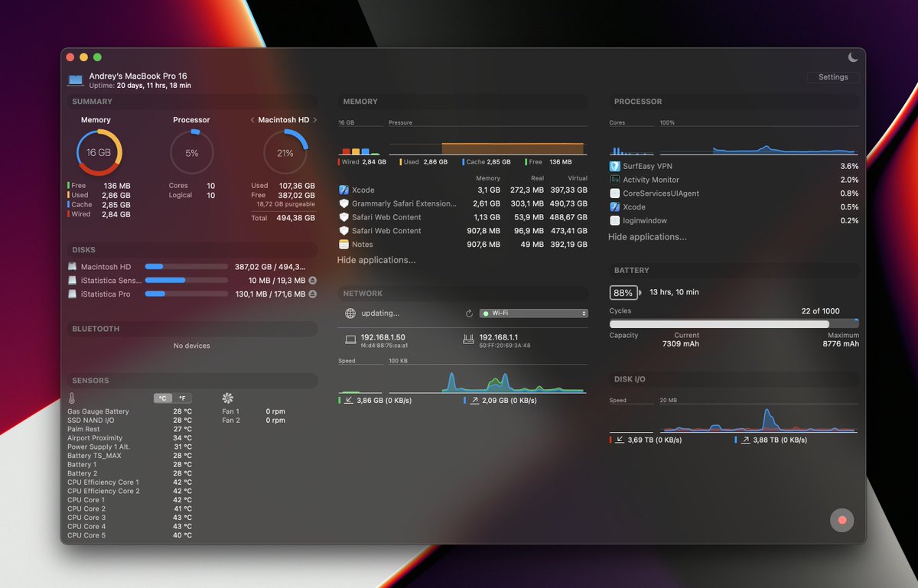
Task: Click the SUMMARY section header
Action: pos(192,102)
